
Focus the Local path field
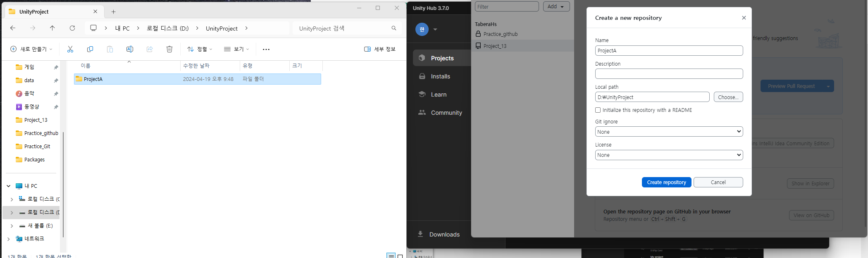pyautogui.click(x=652, y=97)
